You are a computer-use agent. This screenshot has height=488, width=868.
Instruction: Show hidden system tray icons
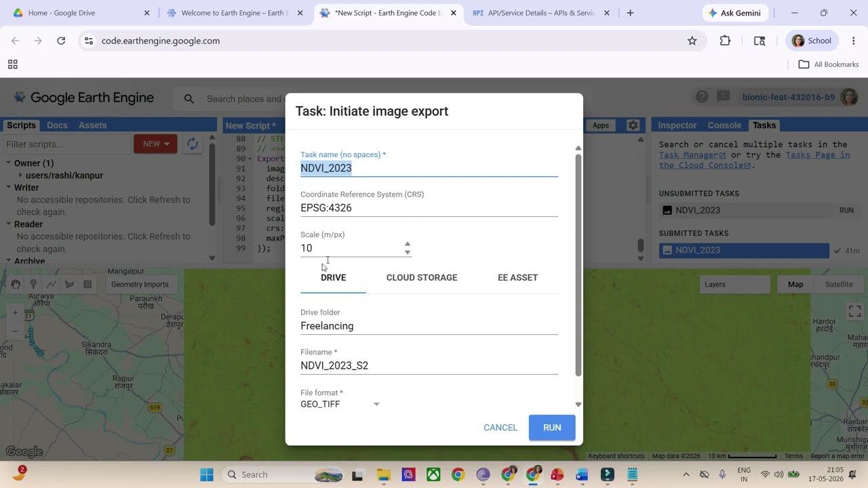686,474
